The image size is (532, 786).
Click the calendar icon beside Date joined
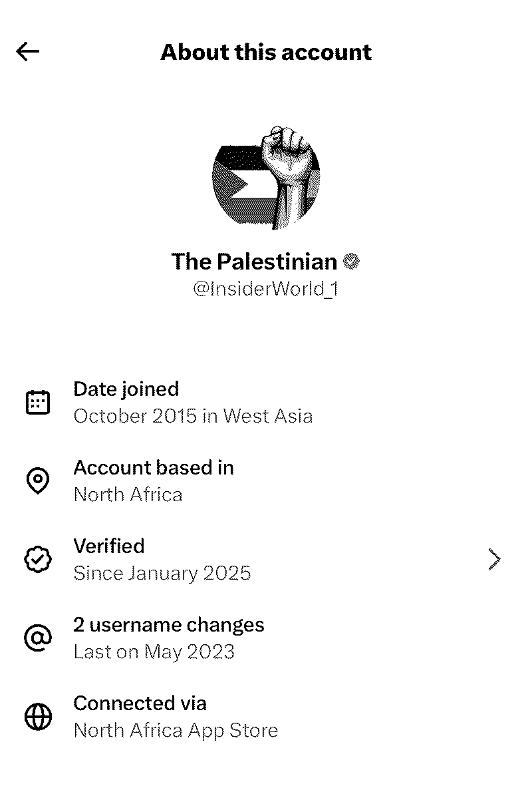37,403
